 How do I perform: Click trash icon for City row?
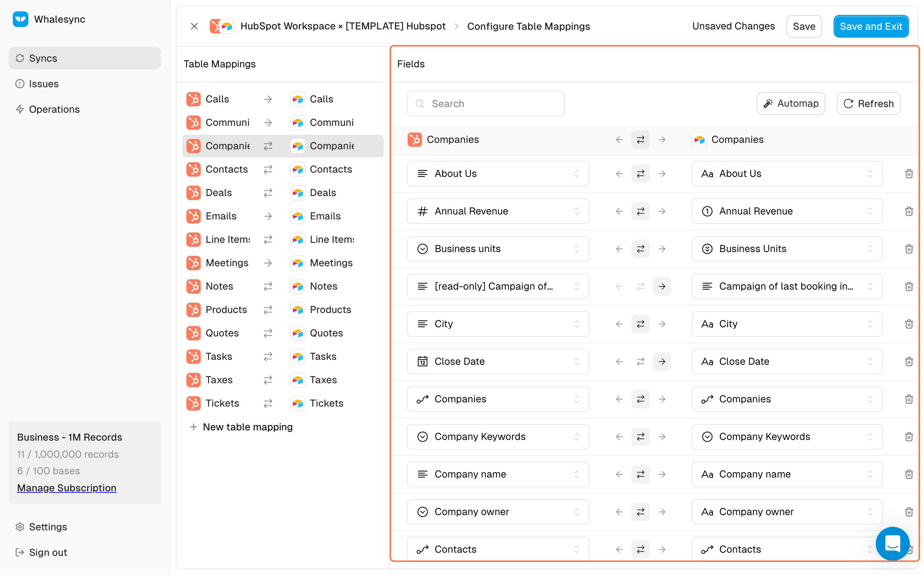(908, 324)
